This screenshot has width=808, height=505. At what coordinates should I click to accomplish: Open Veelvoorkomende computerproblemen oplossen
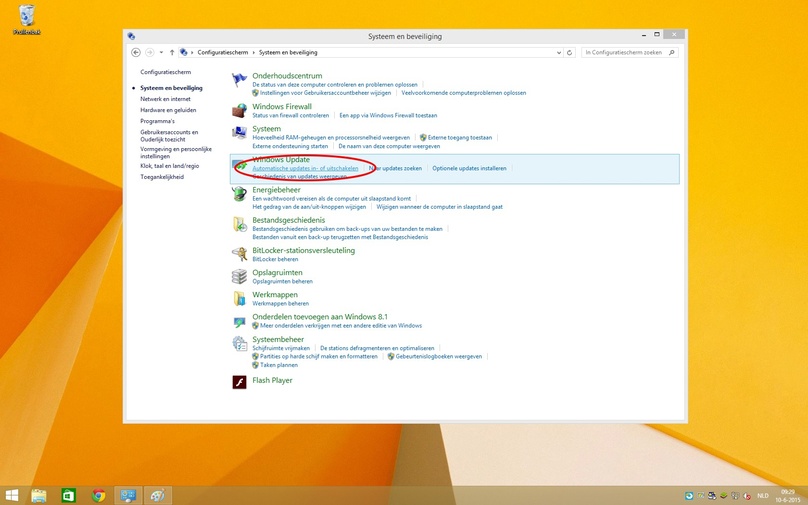[x=464, y=93]
